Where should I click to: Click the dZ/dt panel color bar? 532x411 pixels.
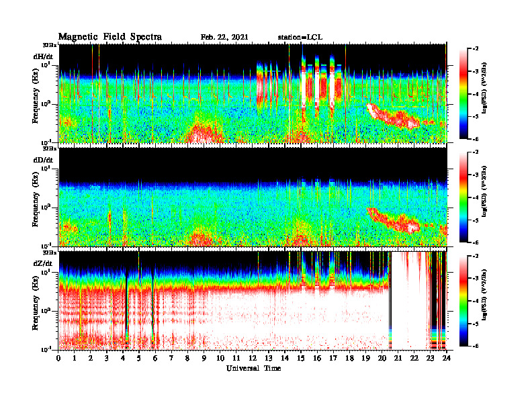(x=463, y=301)
